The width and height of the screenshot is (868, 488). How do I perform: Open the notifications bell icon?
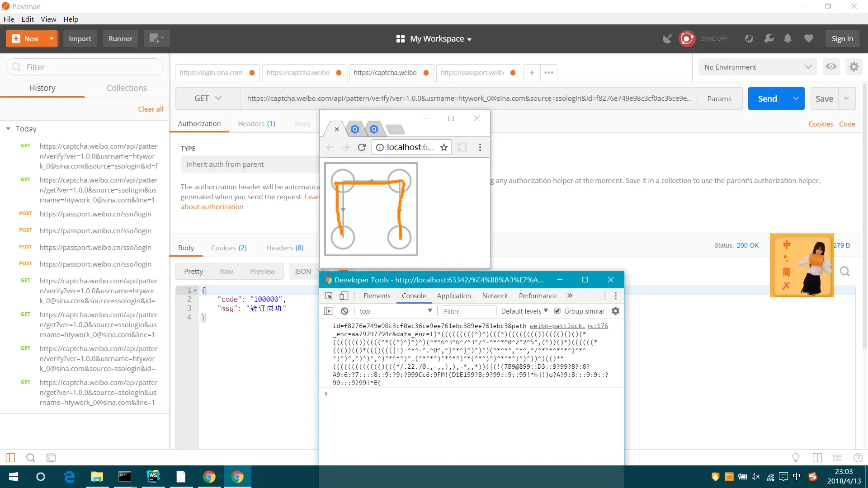pyautogui.click(x=788, y=39)
